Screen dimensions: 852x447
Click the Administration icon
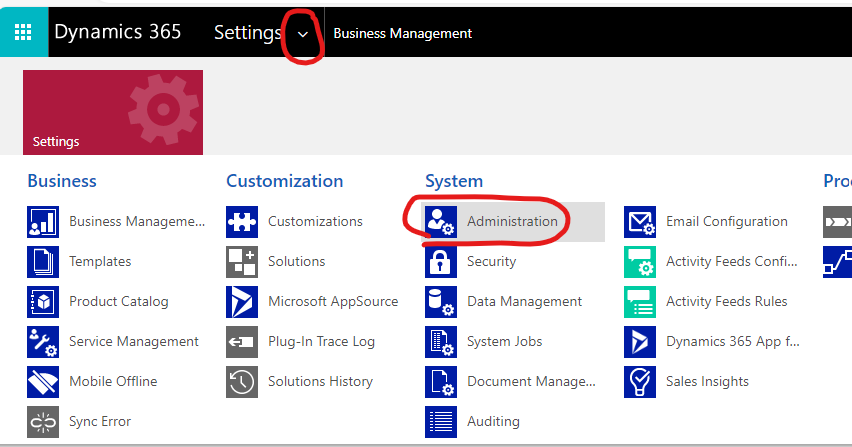point(441,222)
